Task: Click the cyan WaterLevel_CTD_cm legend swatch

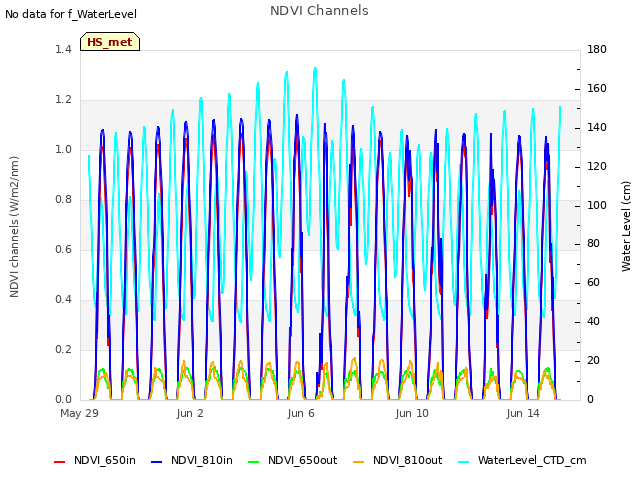Action: click(463, 462)
